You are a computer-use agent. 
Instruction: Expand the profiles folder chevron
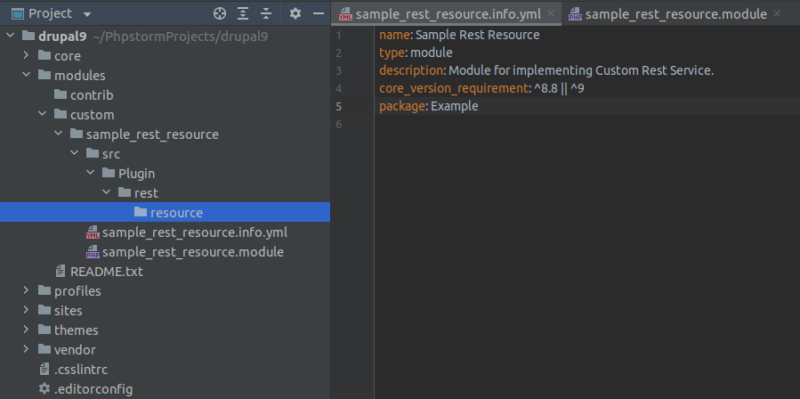(x=26, y=291)
